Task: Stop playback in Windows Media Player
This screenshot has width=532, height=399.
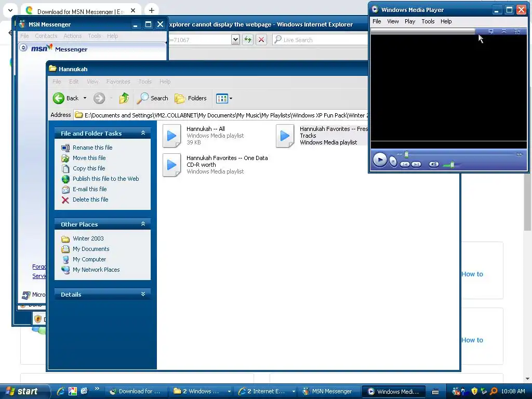Action: (x=393, y=162)
